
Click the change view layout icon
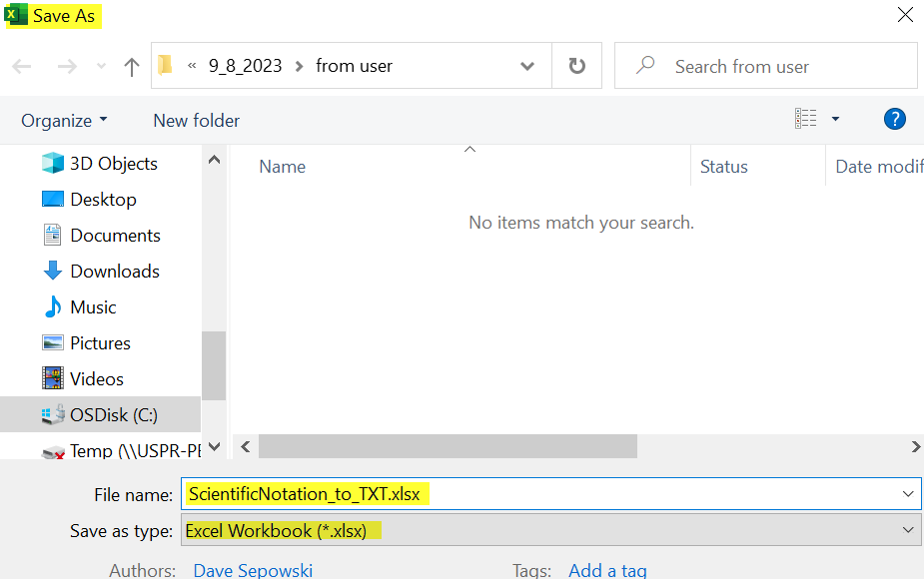coord(809,118)
